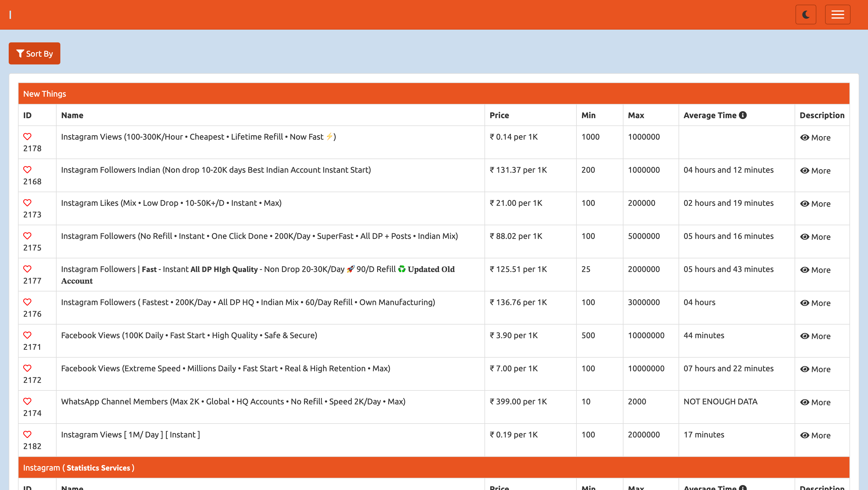Click the New Things category header
The width and height of the screenshot is (868, 490).
[x=44, y=94]
